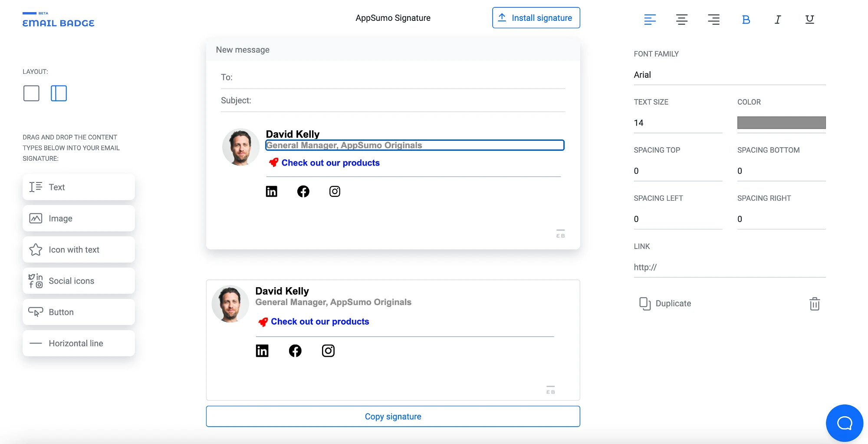Select the two-column sidebar layout
This screenshot has width=868, height=444.
point(59,93)
